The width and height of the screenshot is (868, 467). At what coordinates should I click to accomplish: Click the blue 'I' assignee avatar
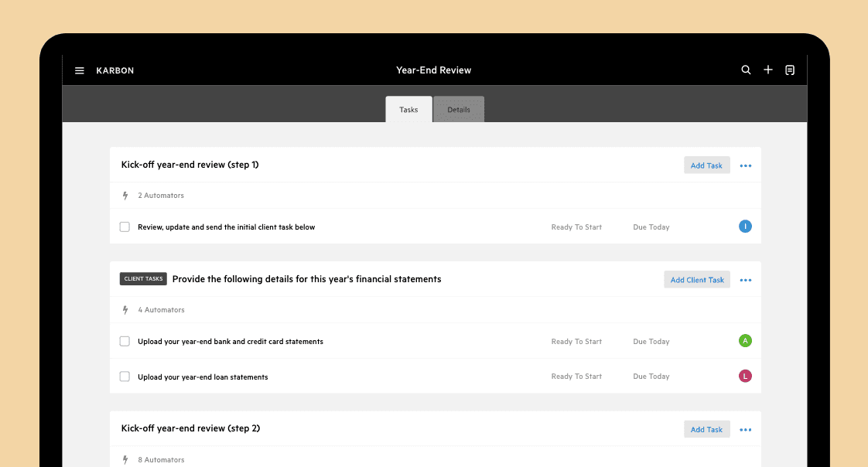pyautogui.click(x=745, y=227)
